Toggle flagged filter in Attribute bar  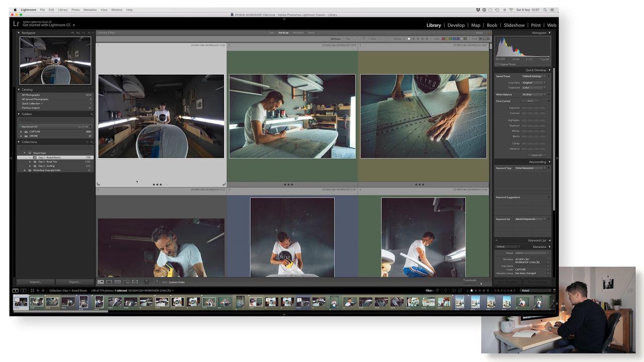[x=354, y=39]
